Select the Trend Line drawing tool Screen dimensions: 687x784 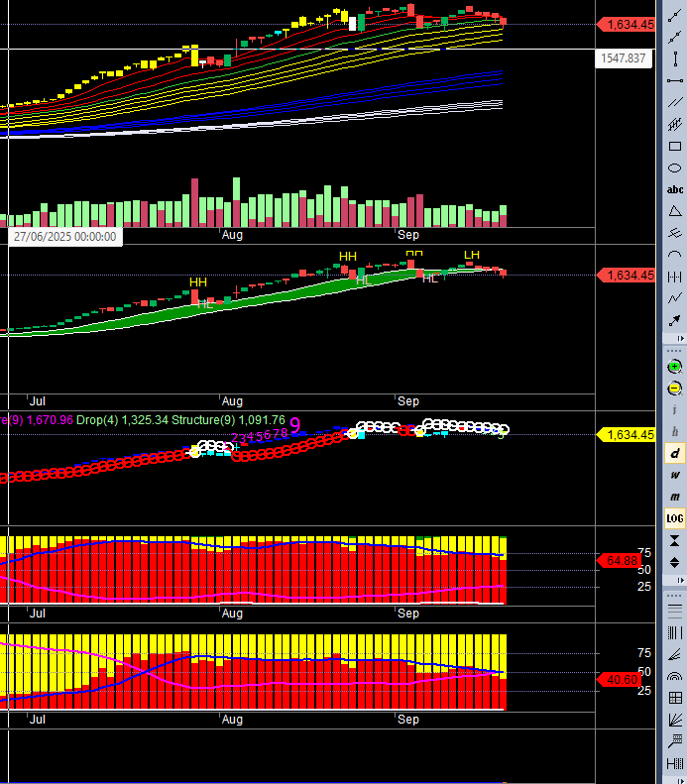[x=674, y=16]
